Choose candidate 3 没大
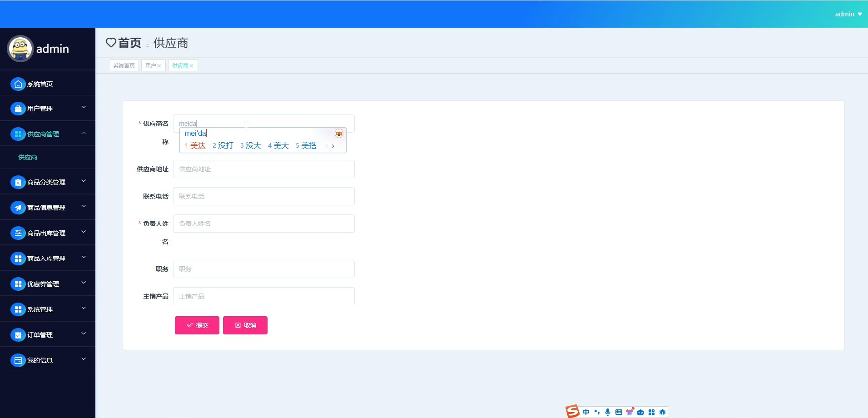Screen dimensions: 868x418 click(251, 145)
